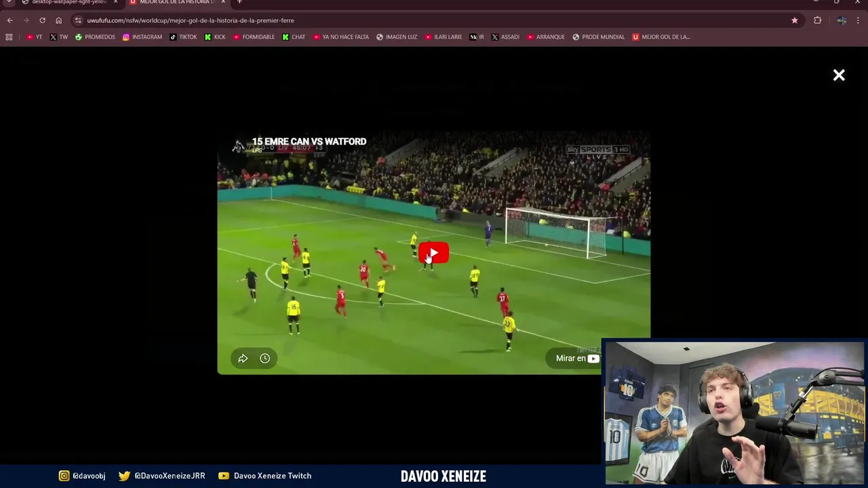This screenshot has height=488, width=868.
Task: Open the IMAGEN LUZ bookmark
Action: (397, 37)
